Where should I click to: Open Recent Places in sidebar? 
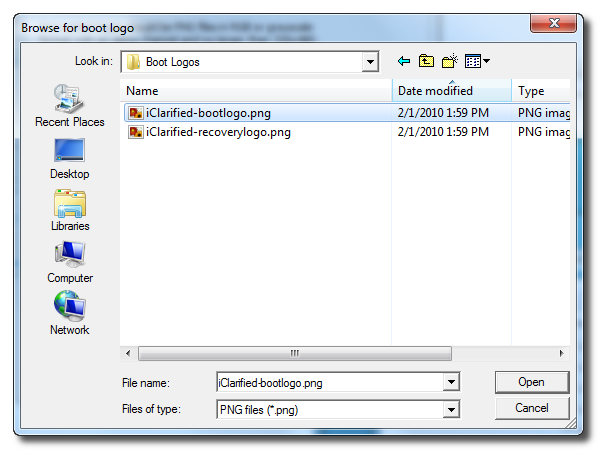point(69,106)
